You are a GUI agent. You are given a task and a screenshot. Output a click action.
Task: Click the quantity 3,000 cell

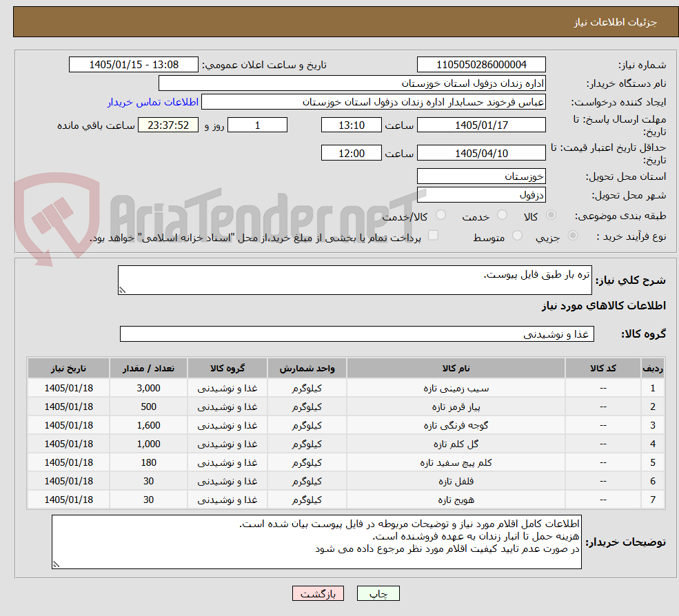(x=148, y=389)
